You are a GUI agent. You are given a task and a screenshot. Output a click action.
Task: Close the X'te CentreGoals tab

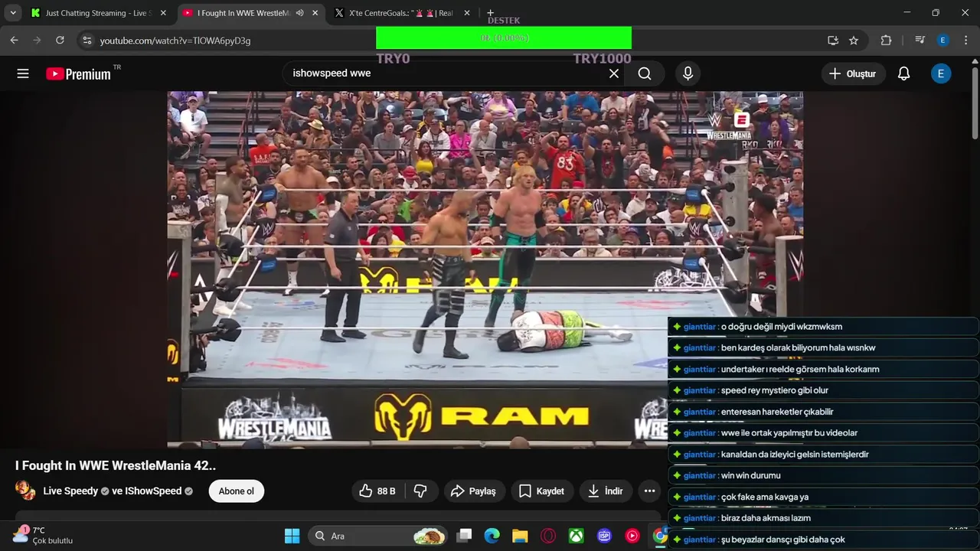(x=467, y=13)
